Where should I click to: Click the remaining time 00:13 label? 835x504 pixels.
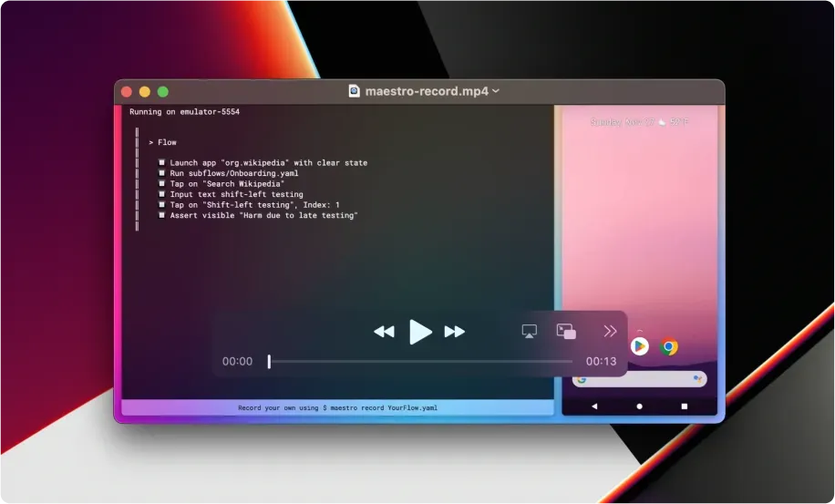[x=602, y=362]
